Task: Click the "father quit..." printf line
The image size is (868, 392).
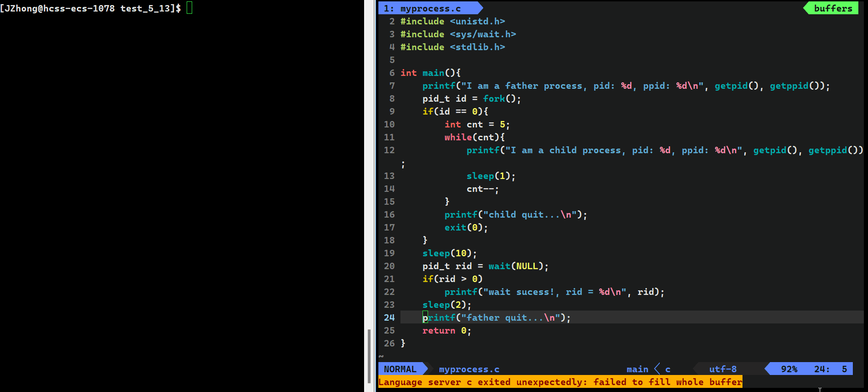Action: (497, 317)
